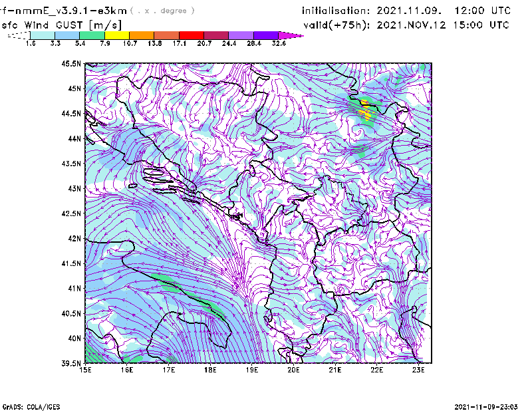
Task: Click the 5.4 legend value
Action: pyautogui.click(x=80, y=43)
